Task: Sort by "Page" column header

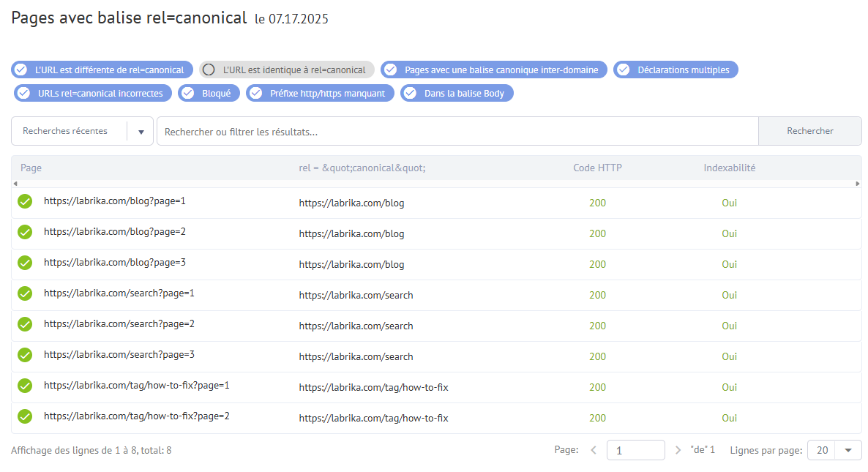Action: (31, 168)
